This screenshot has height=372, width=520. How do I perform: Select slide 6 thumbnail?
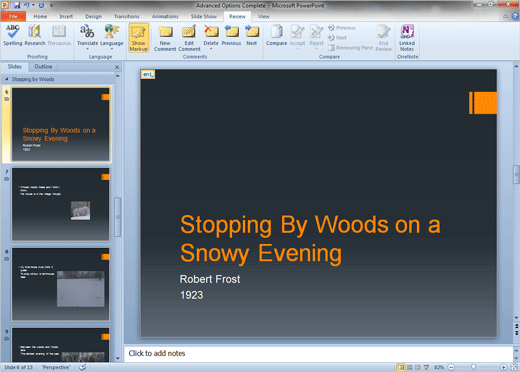[x=61, y=124]
